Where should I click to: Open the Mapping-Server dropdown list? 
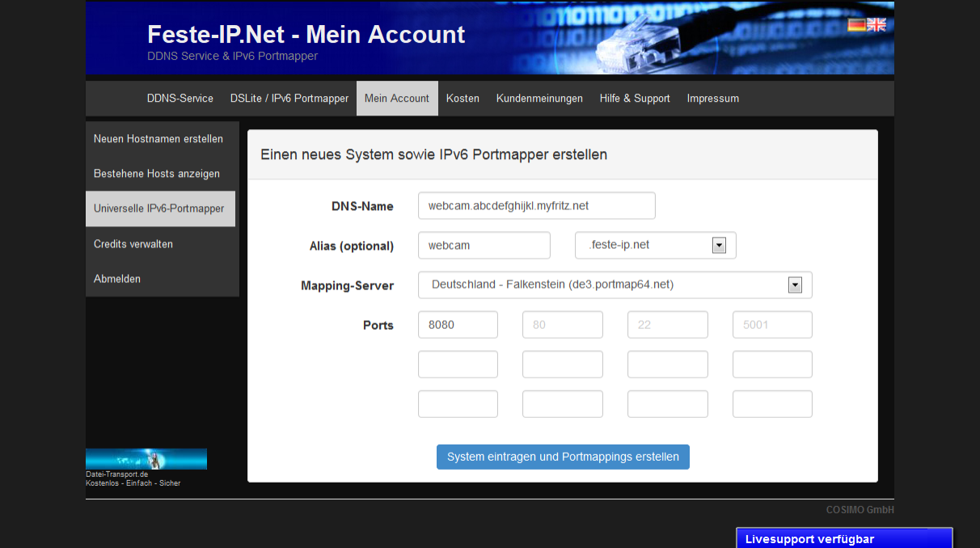pos(795,285)
